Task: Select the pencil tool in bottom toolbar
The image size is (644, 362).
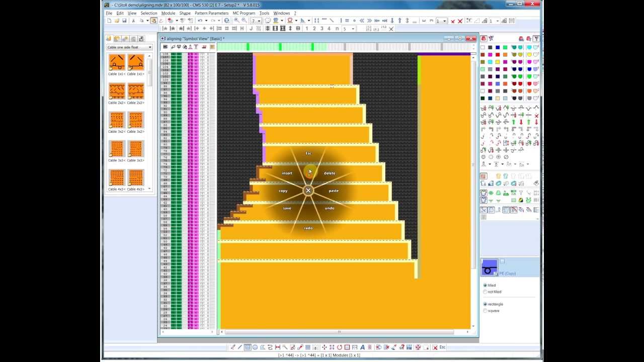Action: point(233,347)
